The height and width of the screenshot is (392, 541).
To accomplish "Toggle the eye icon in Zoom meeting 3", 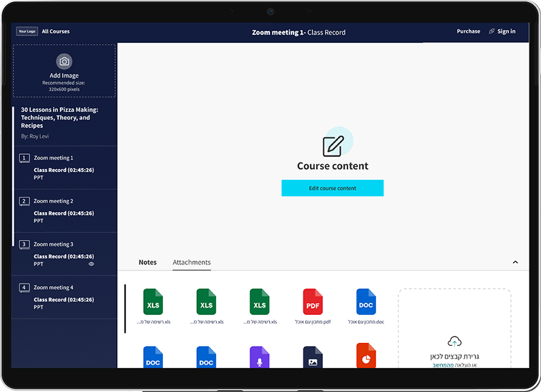I will (x=91, y=264).
